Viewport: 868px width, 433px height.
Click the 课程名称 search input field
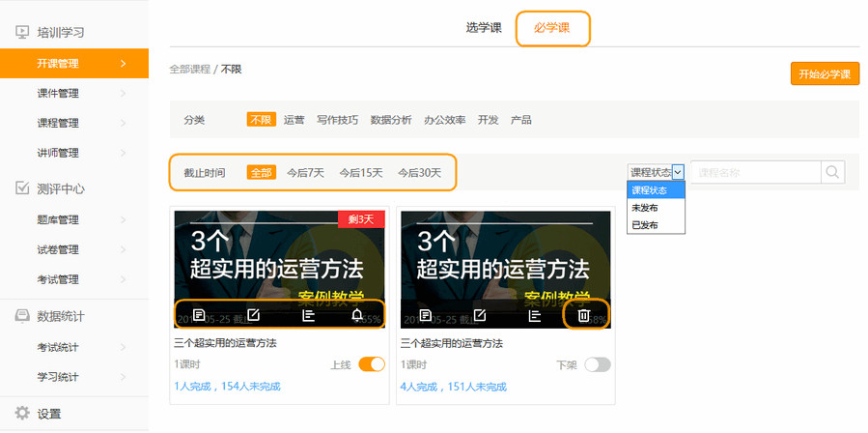pos(755,172)
